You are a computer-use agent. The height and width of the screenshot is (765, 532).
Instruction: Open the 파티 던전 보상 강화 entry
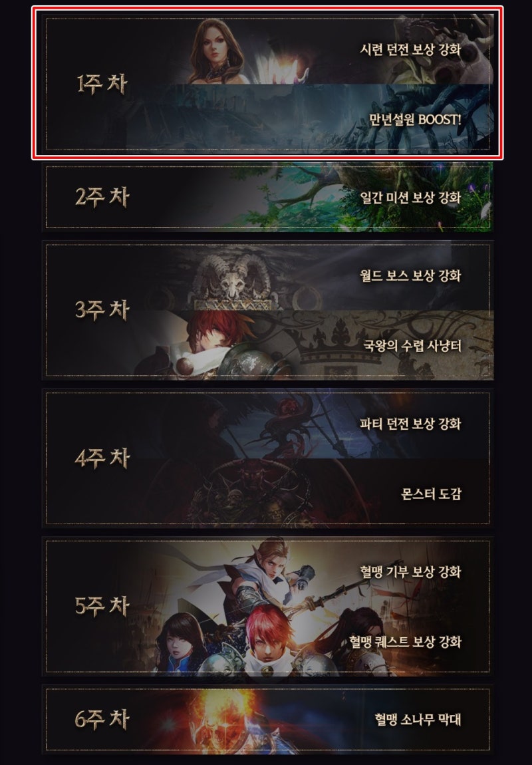[410, 424]
